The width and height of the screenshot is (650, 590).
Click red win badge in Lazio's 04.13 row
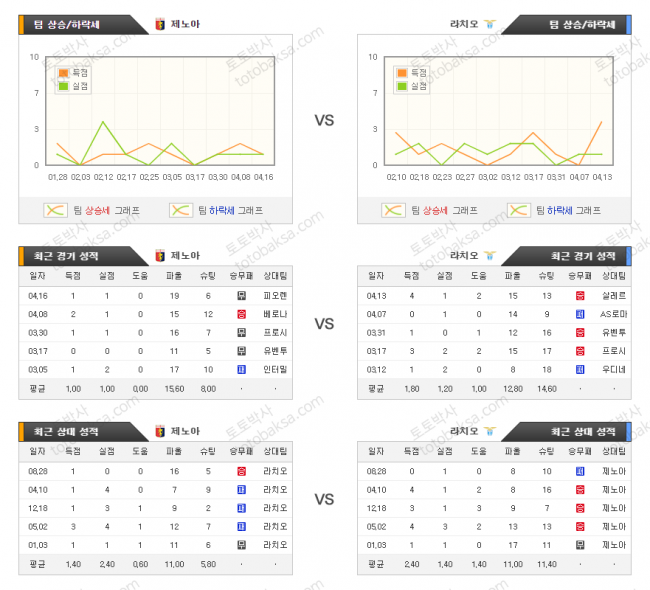tap(580, 296)
